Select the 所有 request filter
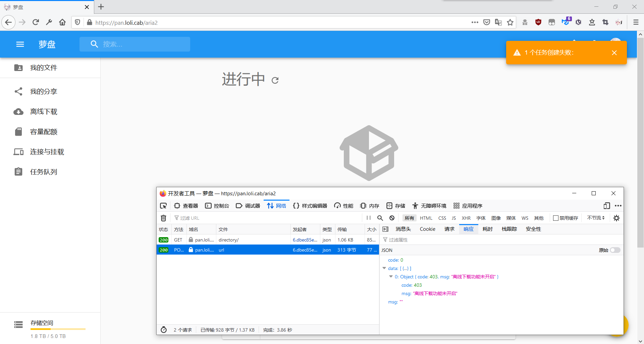644x344 pixels. [409, 218]
